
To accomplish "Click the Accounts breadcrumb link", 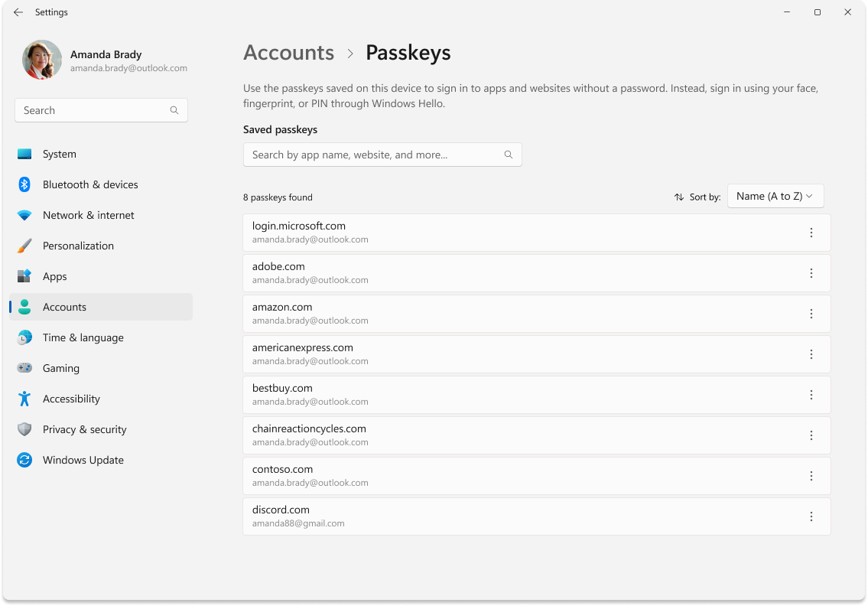I will click(288, 52).
